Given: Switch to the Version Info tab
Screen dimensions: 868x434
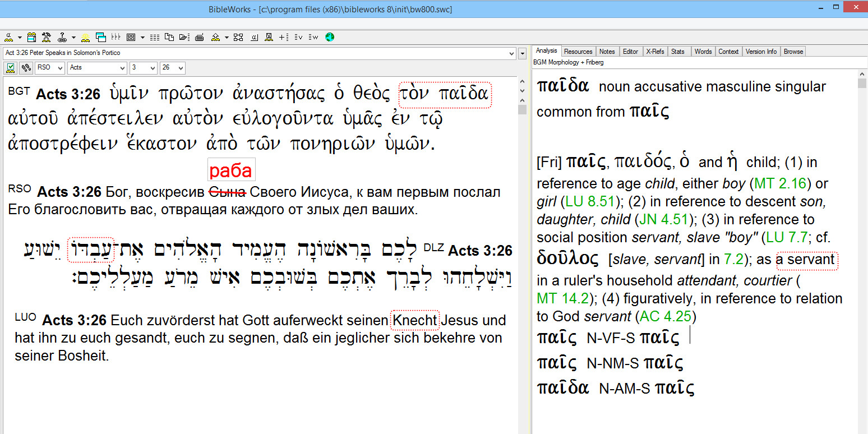Looking at the screenshot, I should point(761,52).
